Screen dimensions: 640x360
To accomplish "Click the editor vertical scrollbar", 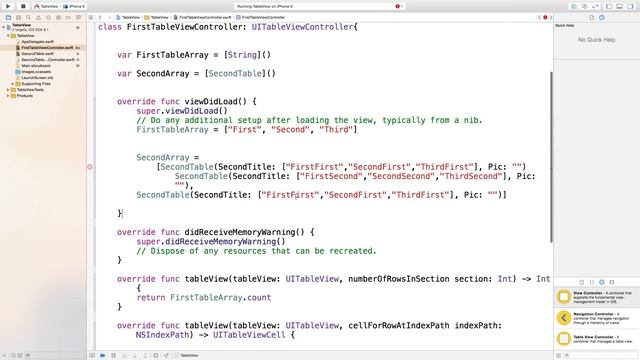I will click(x=551, y=157).
